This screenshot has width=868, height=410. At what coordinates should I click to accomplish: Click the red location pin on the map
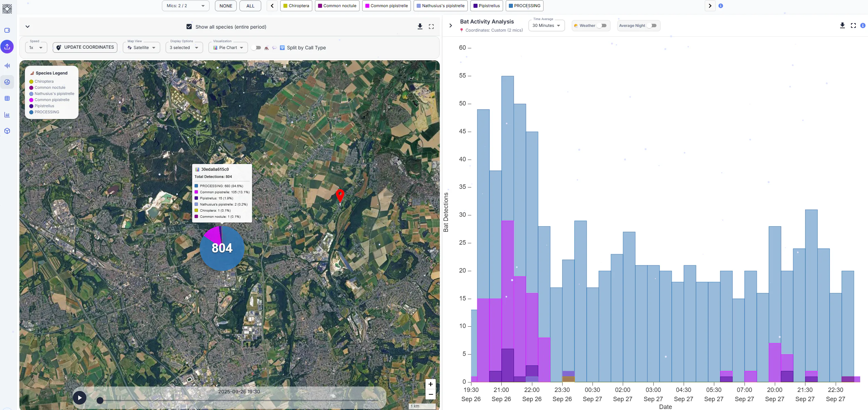pyautogui.click(x=340, y=196)
